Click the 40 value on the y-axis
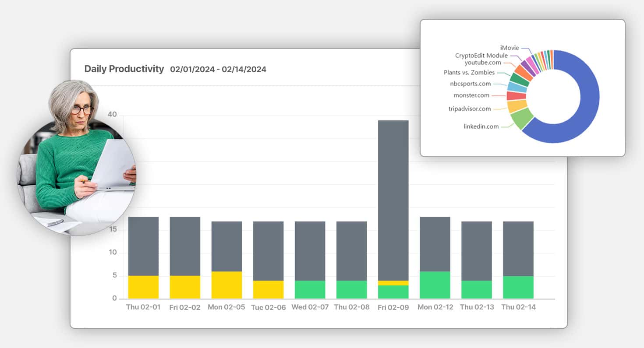 112,114
